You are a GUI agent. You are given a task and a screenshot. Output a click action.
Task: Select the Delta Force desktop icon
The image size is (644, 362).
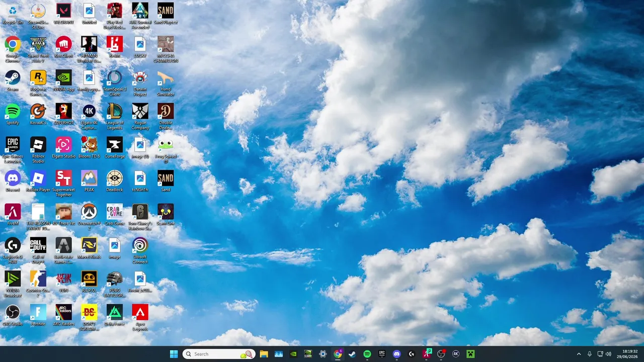[115, 316]
